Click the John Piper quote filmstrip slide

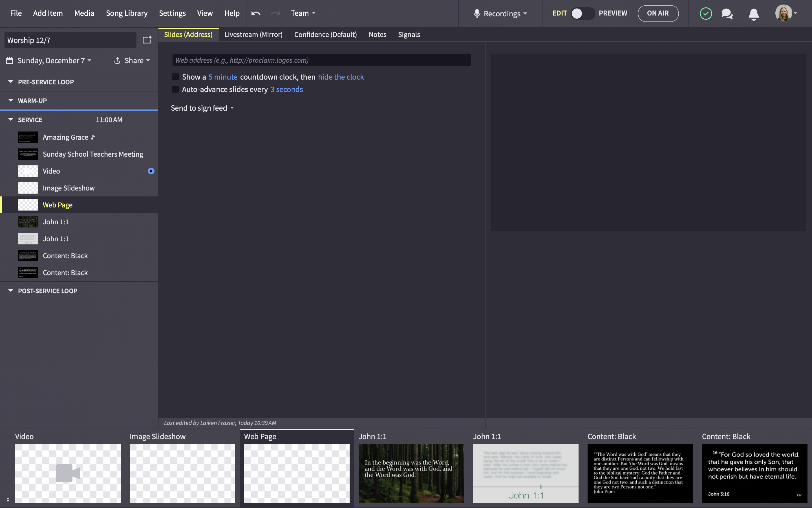point(640,473)
